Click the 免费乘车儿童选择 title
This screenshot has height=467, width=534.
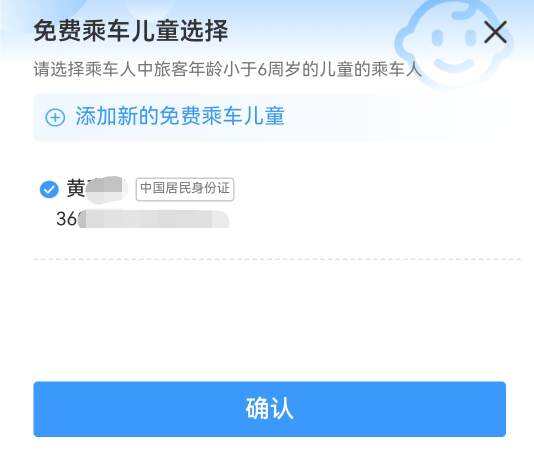coord(131,31)
